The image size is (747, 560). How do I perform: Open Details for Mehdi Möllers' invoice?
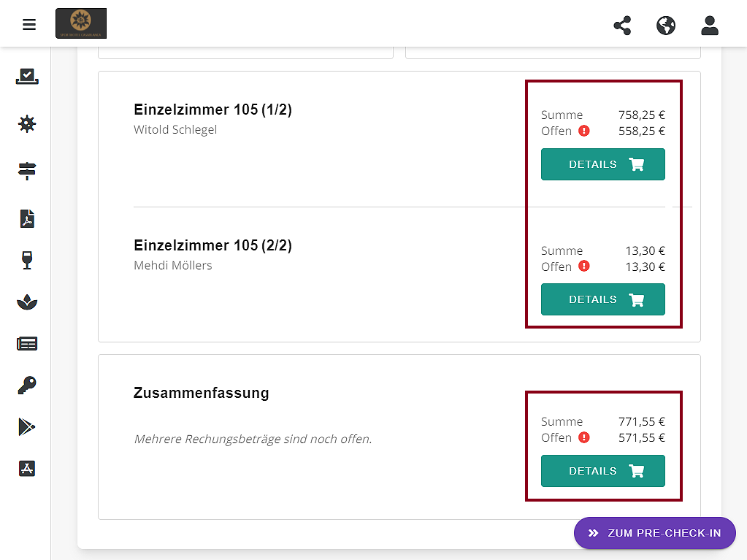tap(602, 299)
